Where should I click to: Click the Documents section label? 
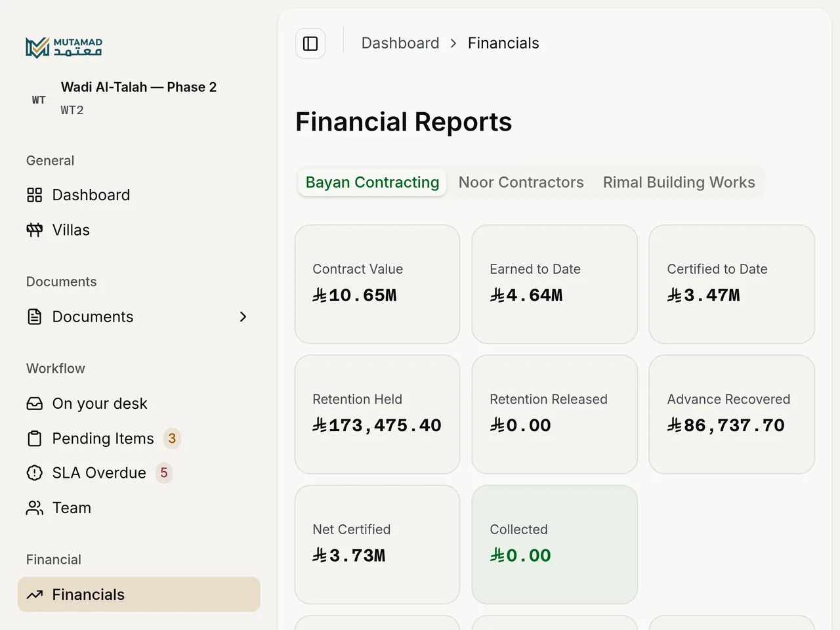[x=62, y=282]
